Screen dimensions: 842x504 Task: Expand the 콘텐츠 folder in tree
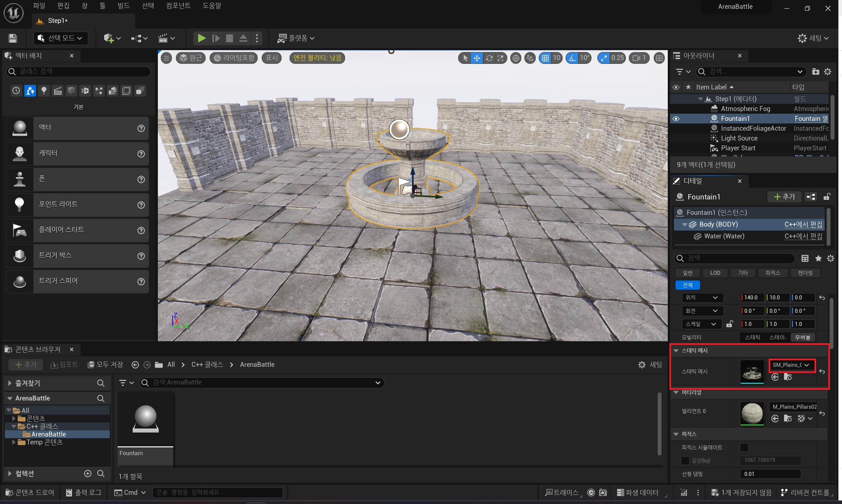14,419
